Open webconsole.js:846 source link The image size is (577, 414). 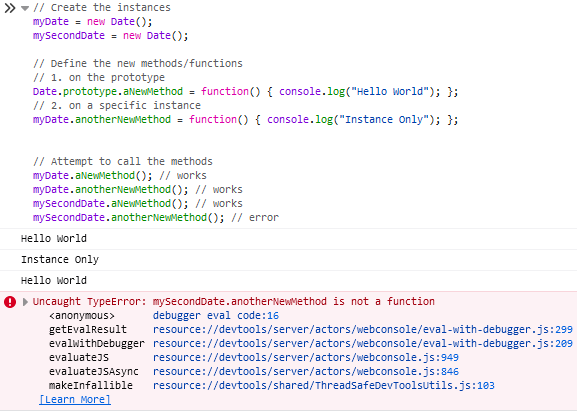pos(306,371)
